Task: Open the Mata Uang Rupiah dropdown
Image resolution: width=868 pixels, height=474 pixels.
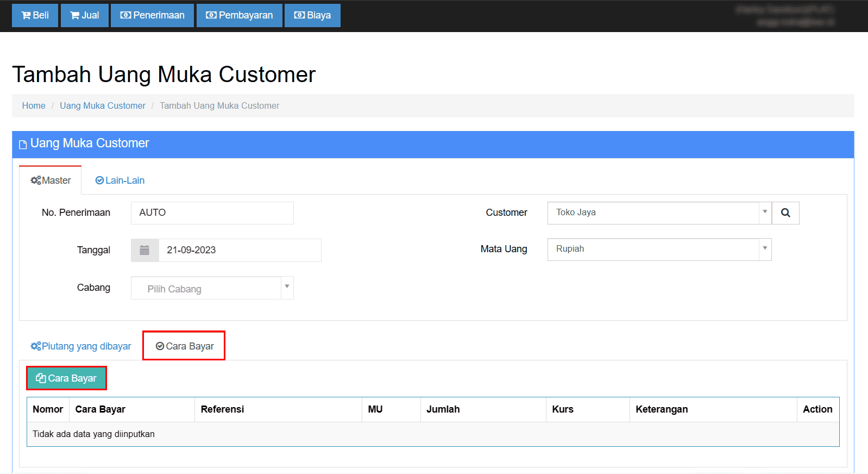Action: click(659, 249)
